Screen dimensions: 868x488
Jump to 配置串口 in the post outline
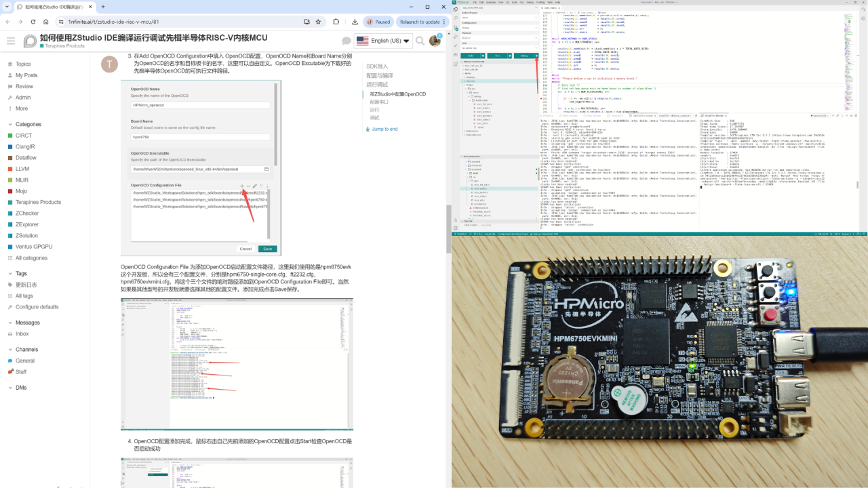[380, 102]
